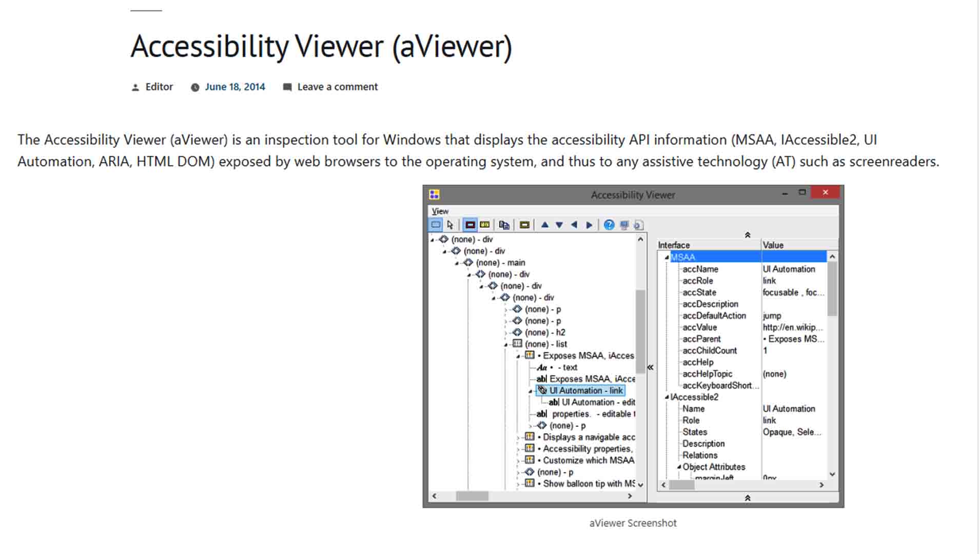
Task: Click the copy to clipboard toolbar icon
Action: tap(504, 225)
